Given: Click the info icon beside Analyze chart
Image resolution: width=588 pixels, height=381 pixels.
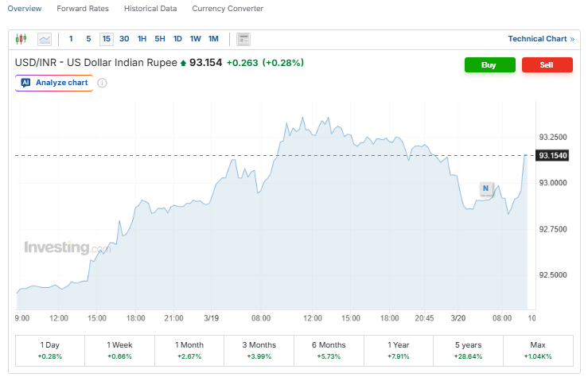Looking at the screenshot, I should (102, 83).
